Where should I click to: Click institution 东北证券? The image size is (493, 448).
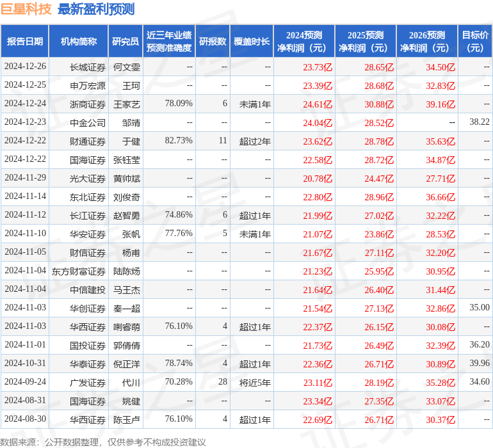click(x=88, y=197)
